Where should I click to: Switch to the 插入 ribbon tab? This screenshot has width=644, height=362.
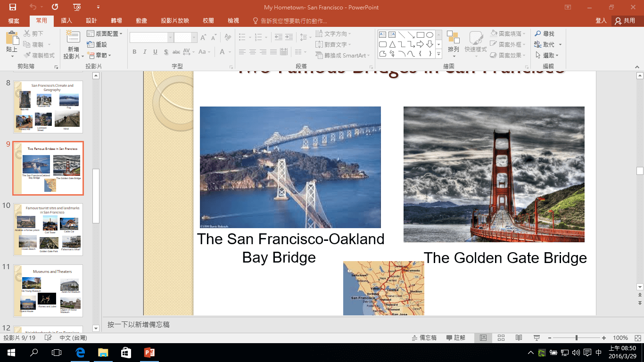(66, 21)
